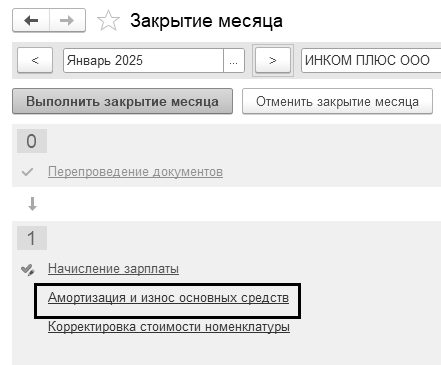
Task: Click the Отменить закрытие месяца button
Action: pyautogui.click(x=337, y=101)
